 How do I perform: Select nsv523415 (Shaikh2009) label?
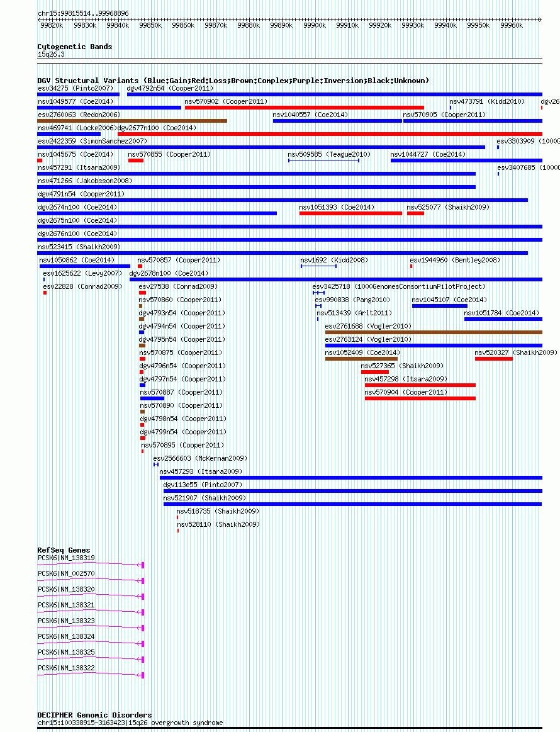click(79, 247)
